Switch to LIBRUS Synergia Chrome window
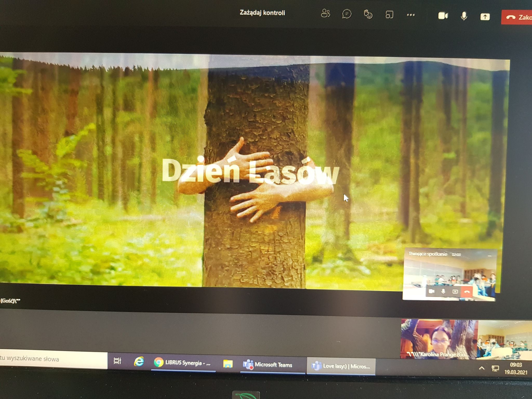This screenshot has height=399, width=532. coord(183,363)
